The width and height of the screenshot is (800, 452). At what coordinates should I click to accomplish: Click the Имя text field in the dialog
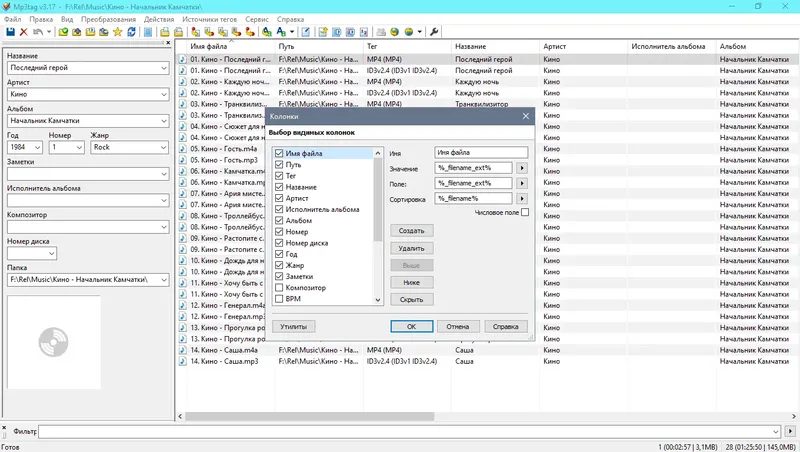481,153
